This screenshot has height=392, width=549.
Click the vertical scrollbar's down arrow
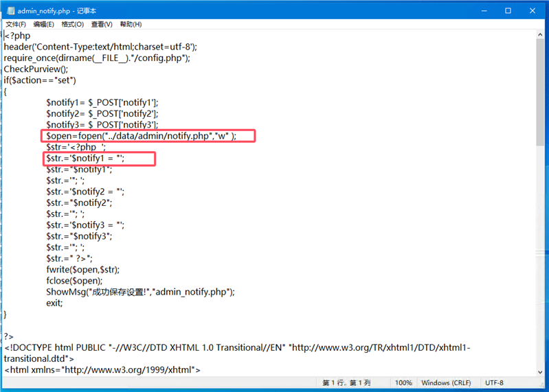coord(541,369)
